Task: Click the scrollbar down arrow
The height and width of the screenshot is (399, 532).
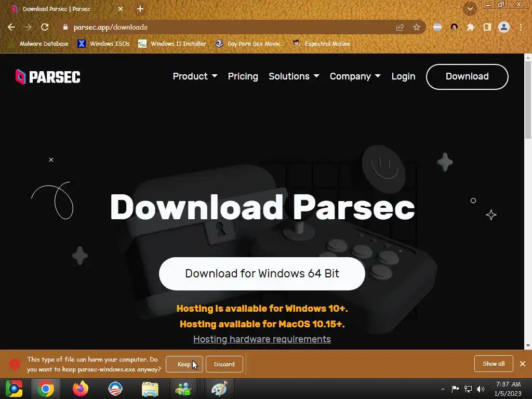Action: [x=528, y=345]
